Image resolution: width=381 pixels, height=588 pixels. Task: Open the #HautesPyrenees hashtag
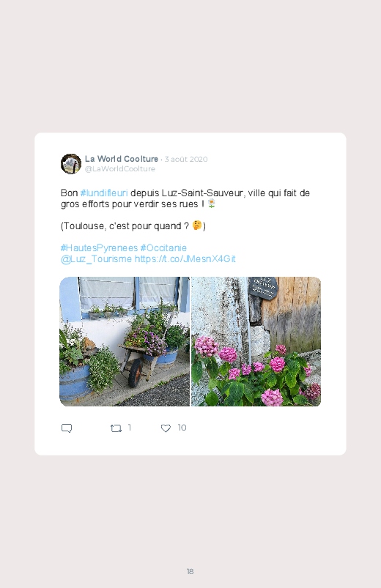(99, 248)
